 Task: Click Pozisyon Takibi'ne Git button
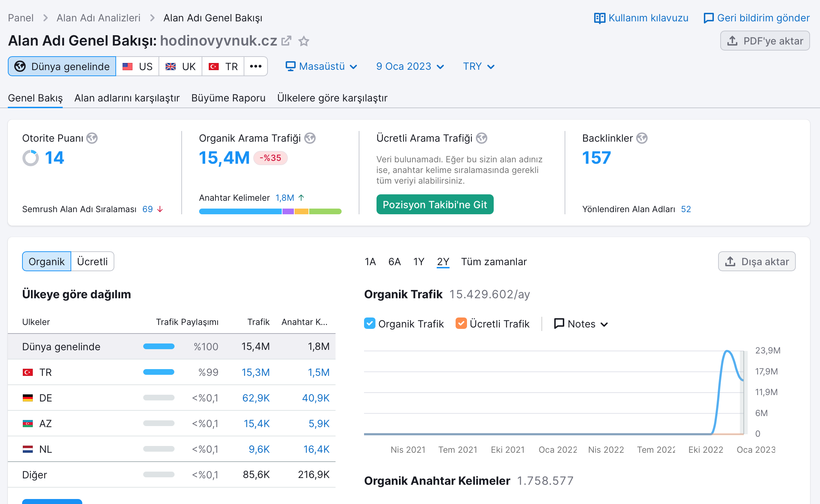435,204
